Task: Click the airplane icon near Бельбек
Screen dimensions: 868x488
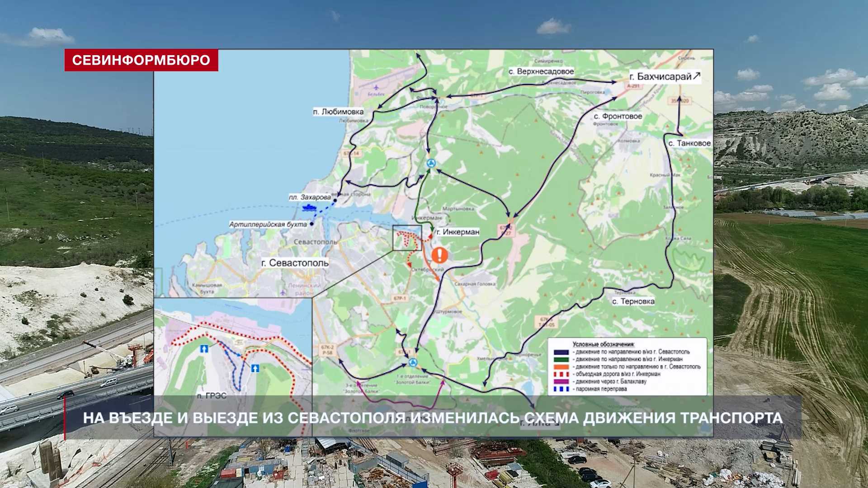Action: (x=376, y=87)
